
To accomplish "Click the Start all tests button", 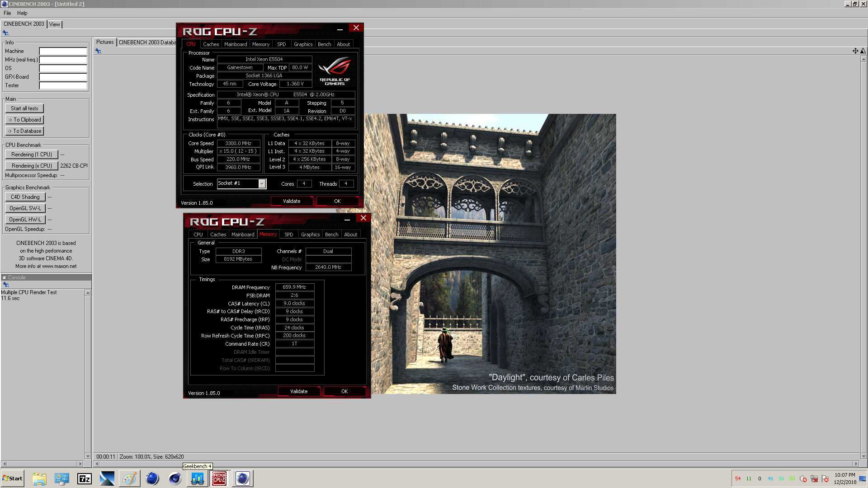I will (x=24, y=108).
